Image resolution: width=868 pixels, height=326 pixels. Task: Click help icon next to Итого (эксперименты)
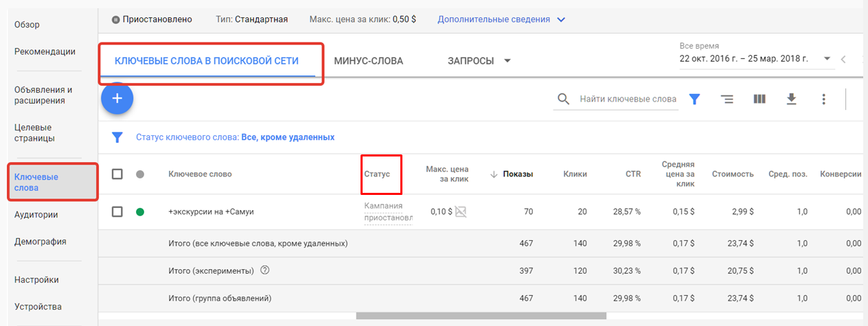click(265, 270)
